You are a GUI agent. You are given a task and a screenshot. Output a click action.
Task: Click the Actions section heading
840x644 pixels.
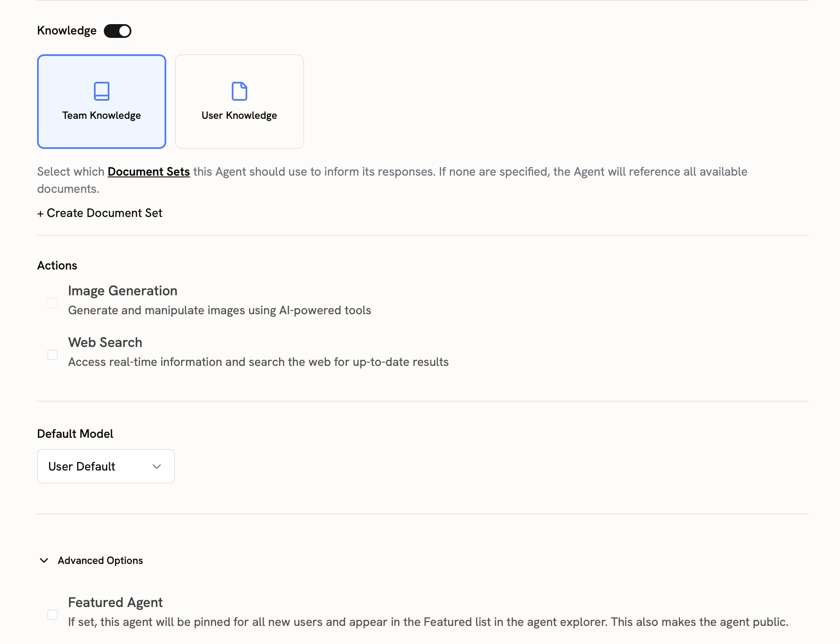tap(57, 265)
